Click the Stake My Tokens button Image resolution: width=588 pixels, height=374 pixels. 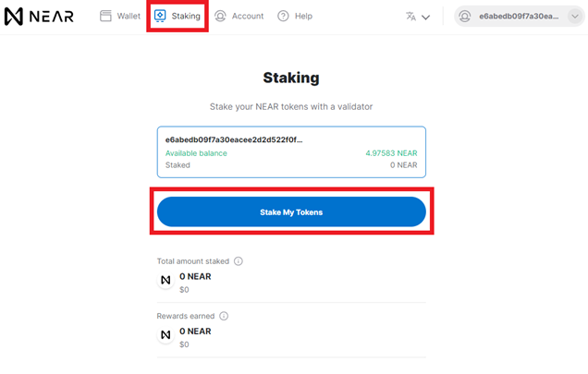[291, 212]
